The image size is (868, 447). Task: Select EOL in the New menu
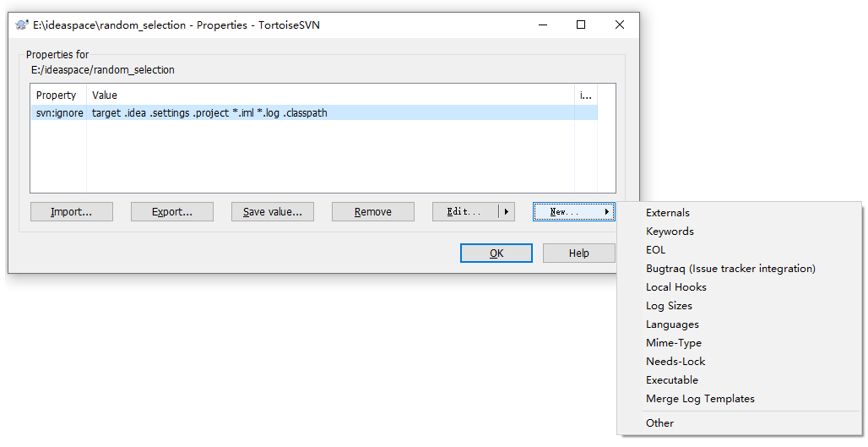740,250
